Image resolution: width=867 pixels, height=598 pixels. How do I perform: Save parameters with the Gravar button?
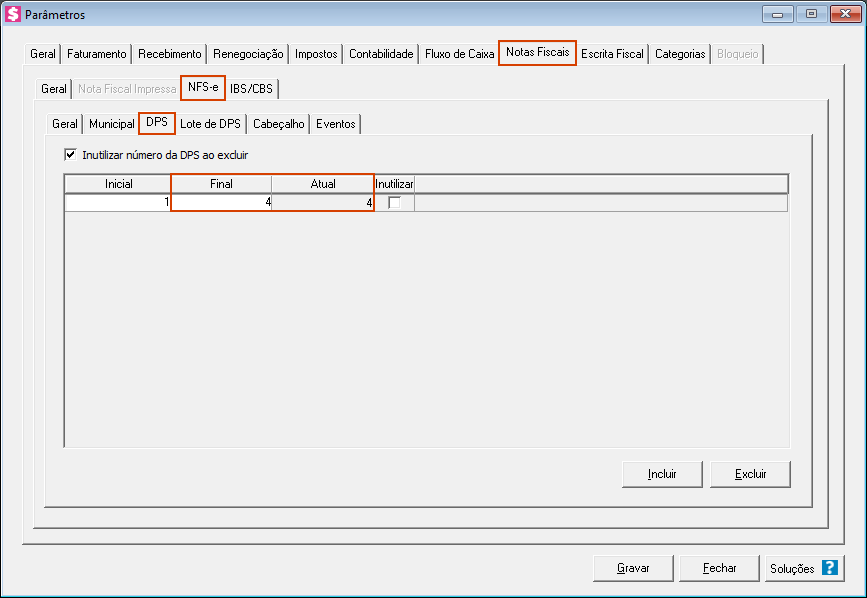click(x=633, y=568)
